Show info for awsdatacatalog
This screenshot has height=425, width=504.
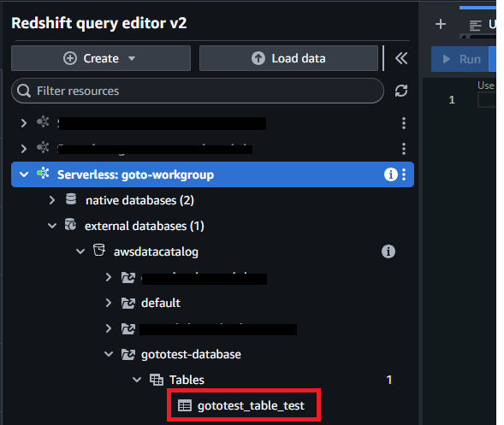click(388, 251)
